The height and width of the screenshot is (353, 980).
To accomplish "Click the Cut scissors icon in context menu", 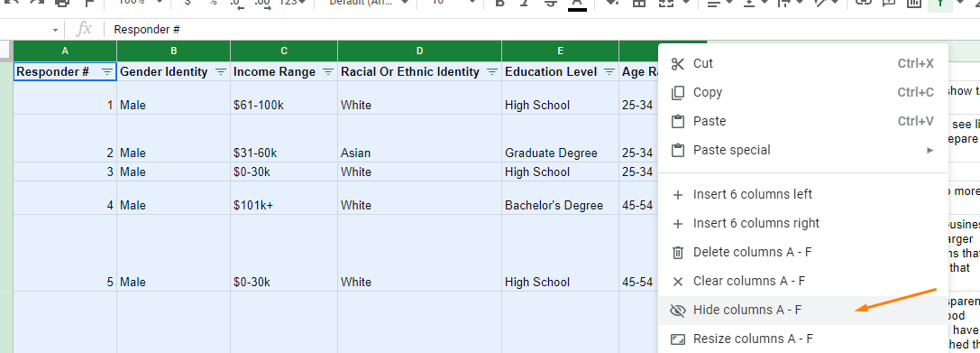I will tap(677, 64).
